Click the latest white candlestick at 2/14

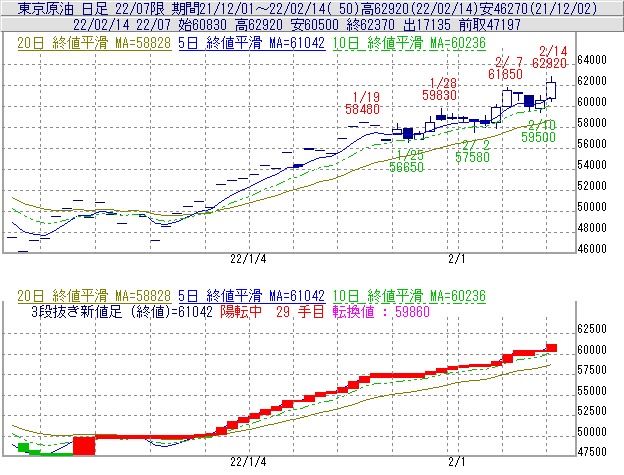551,90
